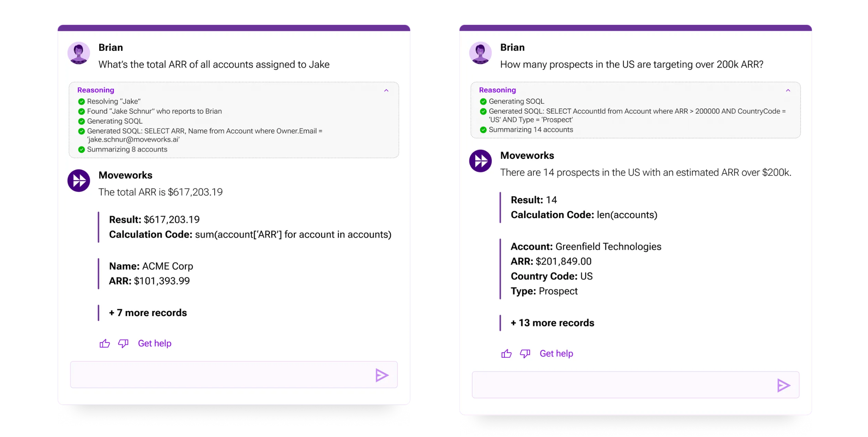
Task: Focus the left chat message input
Action: coord(220,375)
